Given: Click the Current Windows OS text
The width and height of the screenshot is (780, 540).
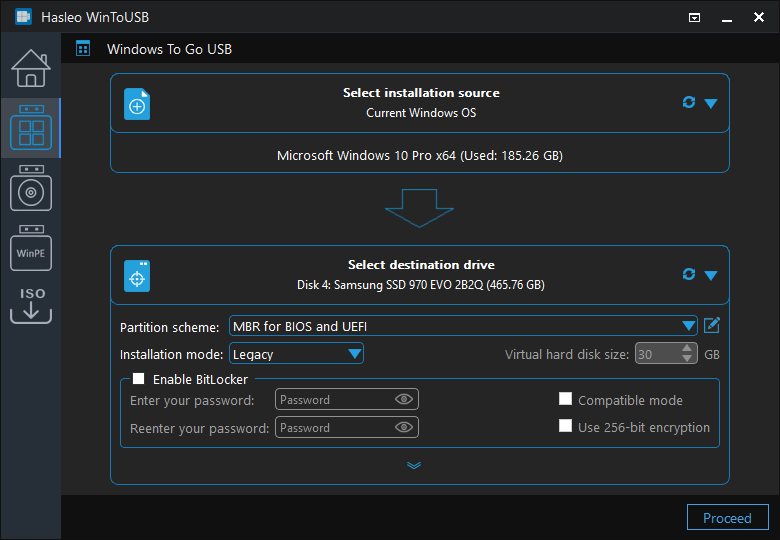Looking at the screenshot, I should [x=421, y=113].
